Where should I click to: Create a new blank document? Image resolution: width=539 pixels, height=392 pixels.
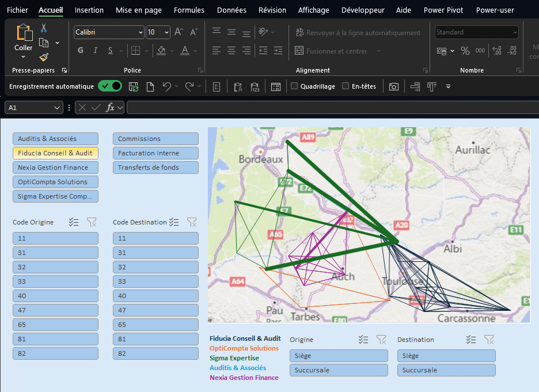pyautogui.click(x=150, y=86)
